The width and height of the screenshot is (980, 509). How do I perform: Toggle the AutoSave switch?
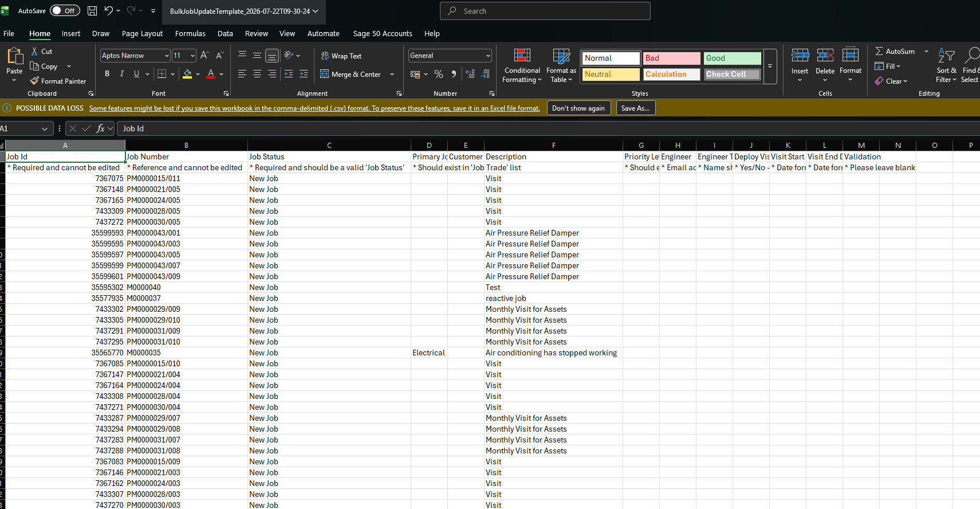point(65,10)
